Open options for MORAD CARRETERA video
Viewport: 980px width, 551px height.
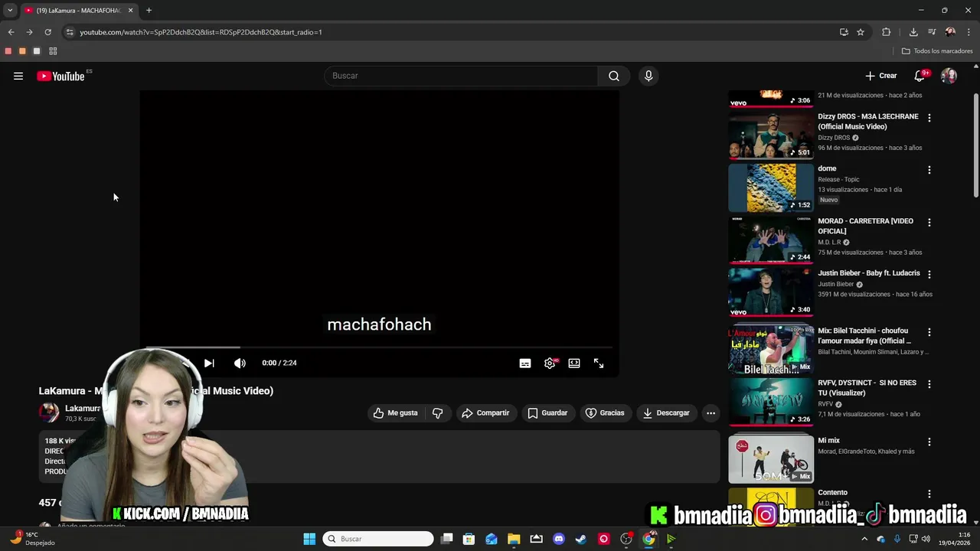point(929,222)
